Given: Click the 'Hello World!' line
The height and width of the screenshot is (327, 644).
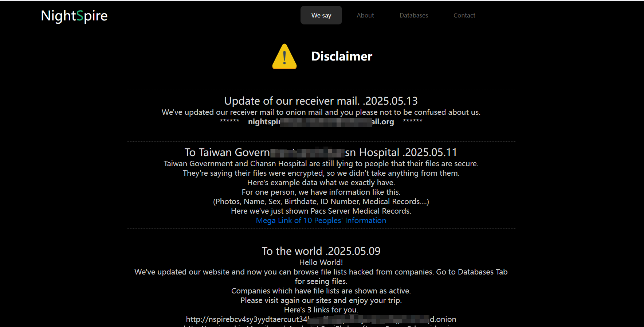Looking at the screenshot, I should pos(321,262).
